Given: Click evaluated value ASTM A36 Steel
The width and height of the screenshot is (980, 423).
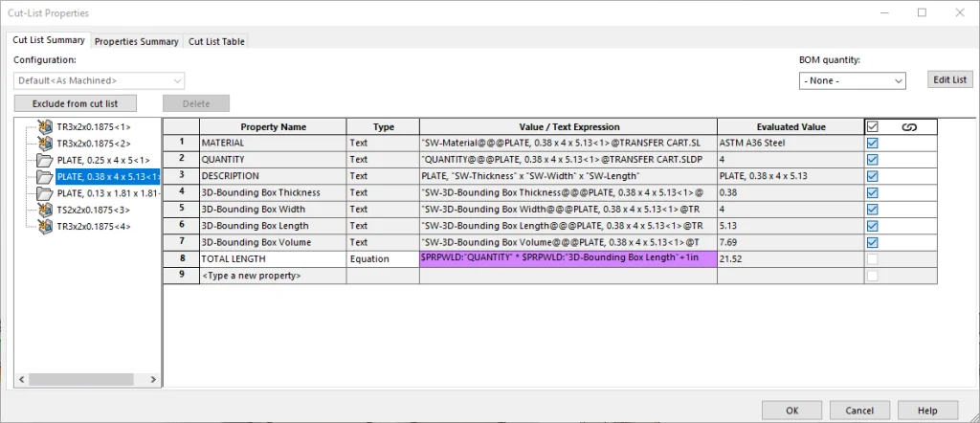Looking at the screenshot, I should coord(791,144).
